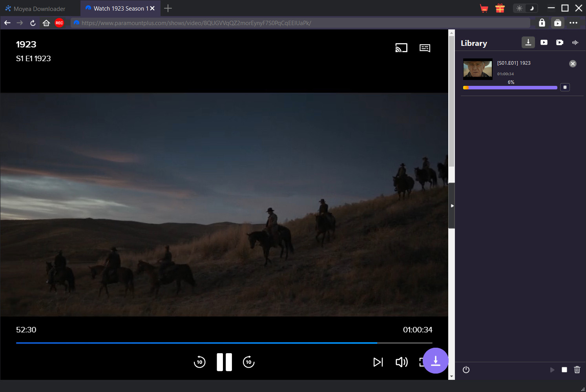Collapse the Library side panel arrow
Screen dimensions: 586x392
pyautogui.click(x=452, y=205)
